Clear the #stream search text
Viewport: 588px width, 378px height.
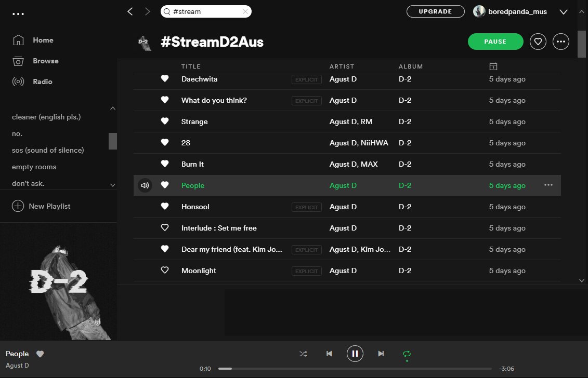click(x=245, y=11)
